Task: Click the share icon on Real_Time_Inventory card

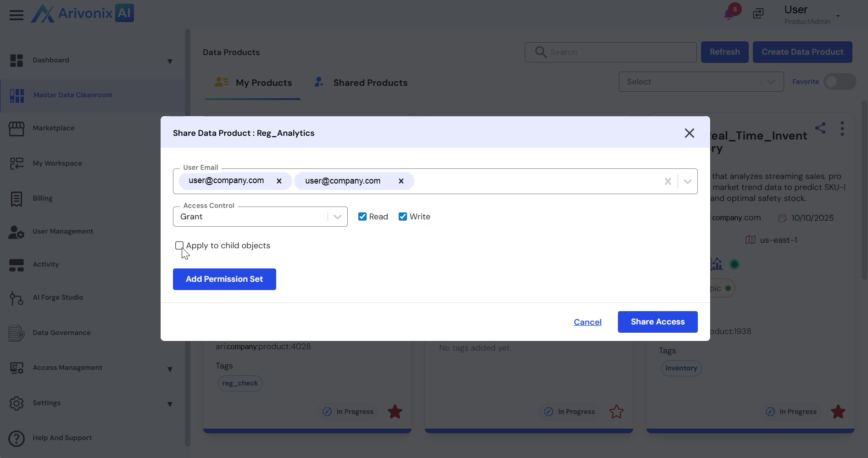Action: click(820, 128)
